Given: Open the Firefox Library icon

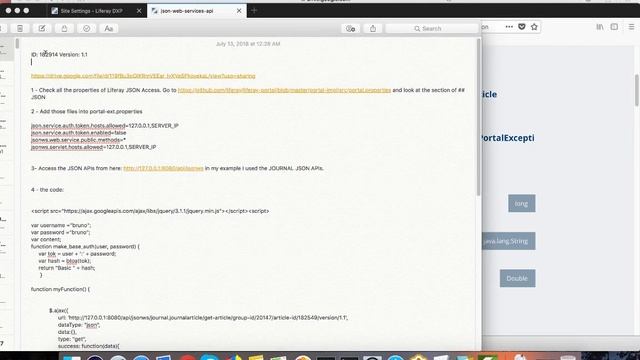Looking at the screenshot, I should [x=600, y=27].
